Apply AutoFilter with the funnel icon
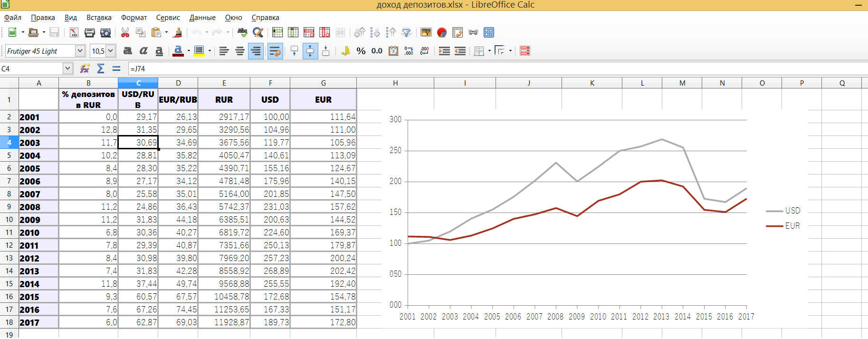This screenshot has height=339, width=868. click(x=407, y=32)
